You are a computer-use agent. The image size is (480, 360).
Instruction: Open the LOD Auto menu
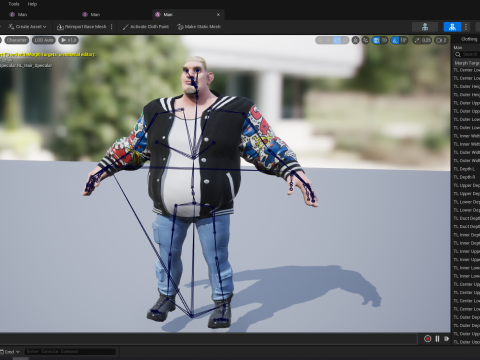[44, 40]
